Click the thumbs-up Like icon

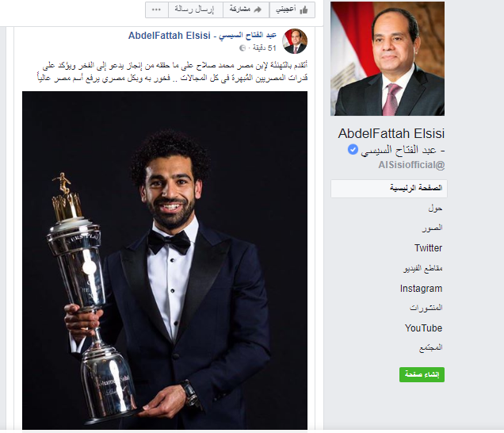tap(304, 10)
